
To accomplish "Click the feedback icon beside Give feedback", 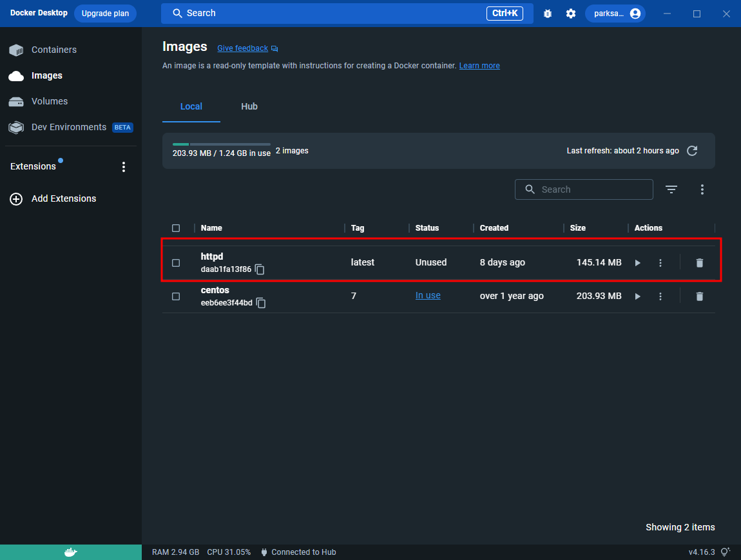I will 274,49.
